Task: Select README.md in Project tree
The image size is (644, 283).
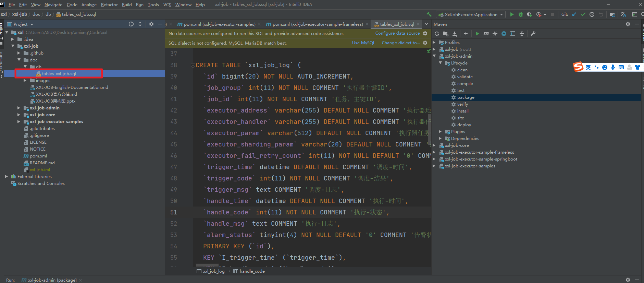Action: coord(42,163)
